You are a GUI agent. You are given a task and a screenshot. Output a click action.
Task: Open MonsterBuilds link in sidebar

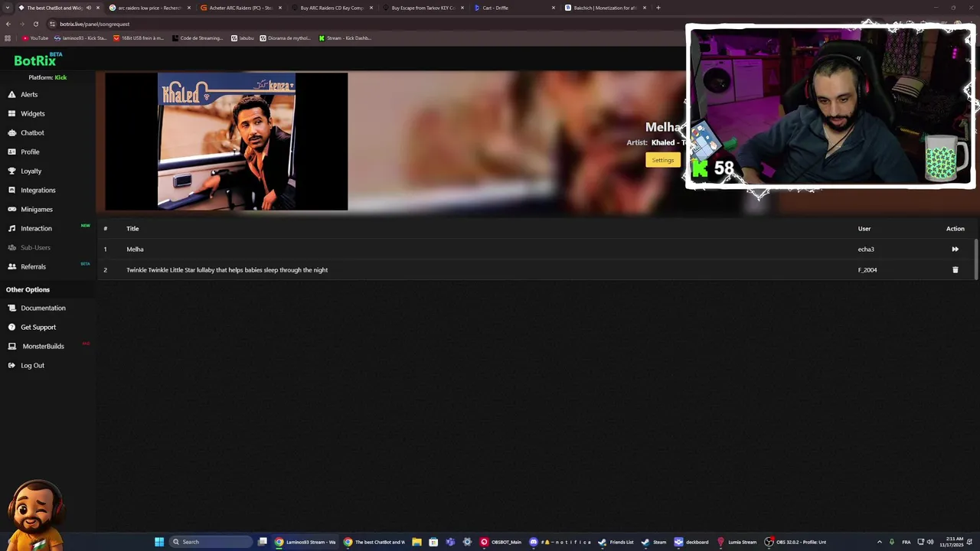43,346
